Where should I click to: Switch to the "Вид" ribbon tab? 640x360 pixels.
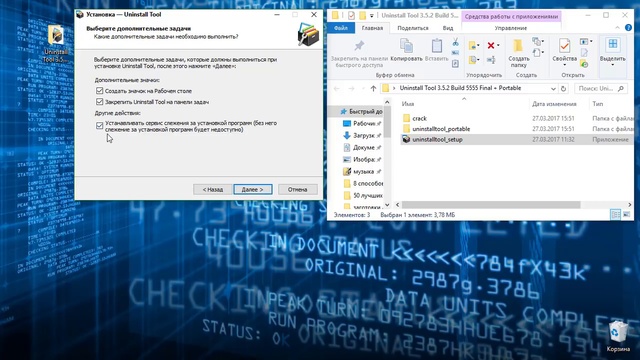(448, 28)
